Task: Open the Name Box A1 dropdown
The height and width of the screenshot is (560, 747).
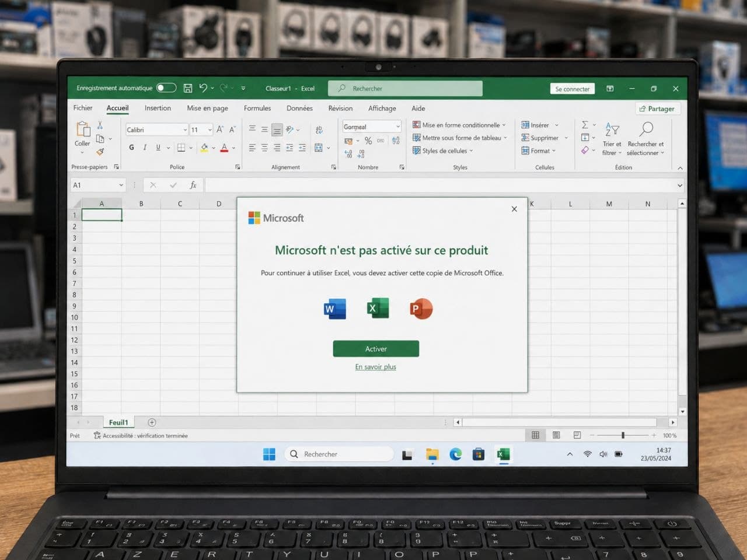Action: [121, 185]
